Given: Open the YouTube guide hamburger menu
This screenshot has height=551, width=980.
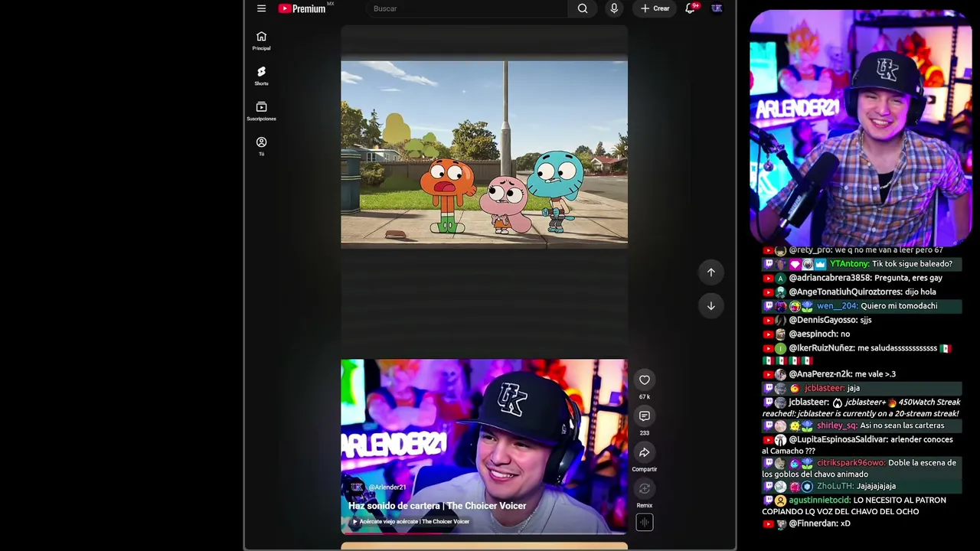Looking at the screenshot, I should [261, 8].
